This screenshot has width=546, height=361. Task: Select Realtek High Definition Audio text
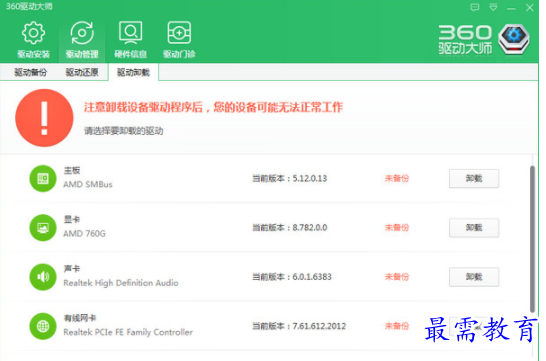point(121,283)
